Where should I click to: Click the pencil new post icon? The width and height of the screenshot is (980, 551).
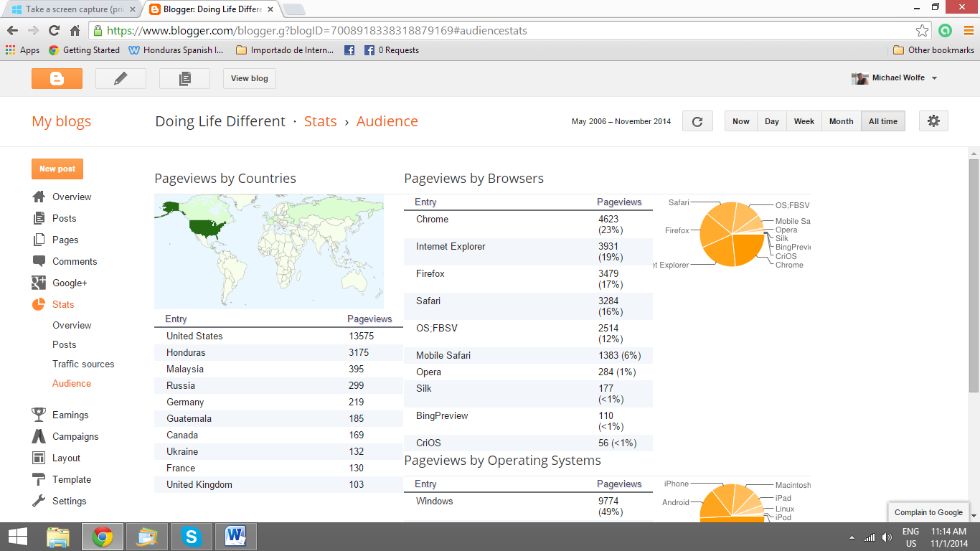pyautogui.click(x=121, y=79)
